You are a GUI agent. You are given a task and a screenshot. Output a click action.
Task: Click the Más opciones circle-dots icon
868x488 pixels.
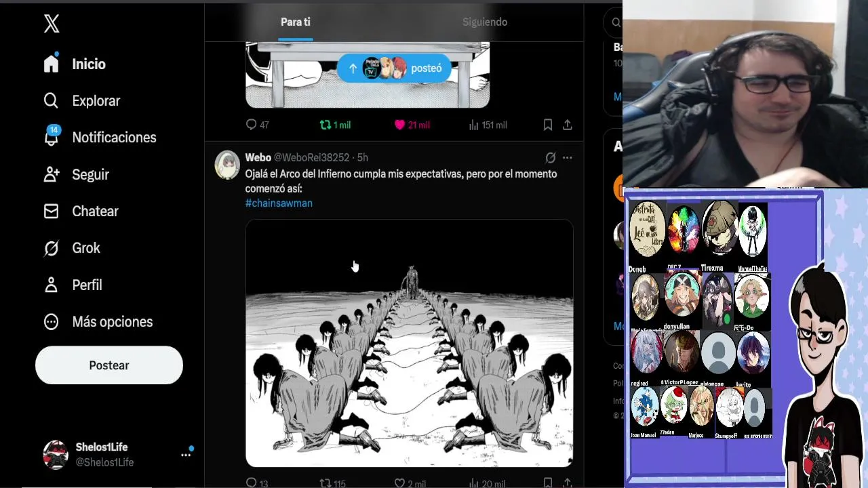point(52,321)
